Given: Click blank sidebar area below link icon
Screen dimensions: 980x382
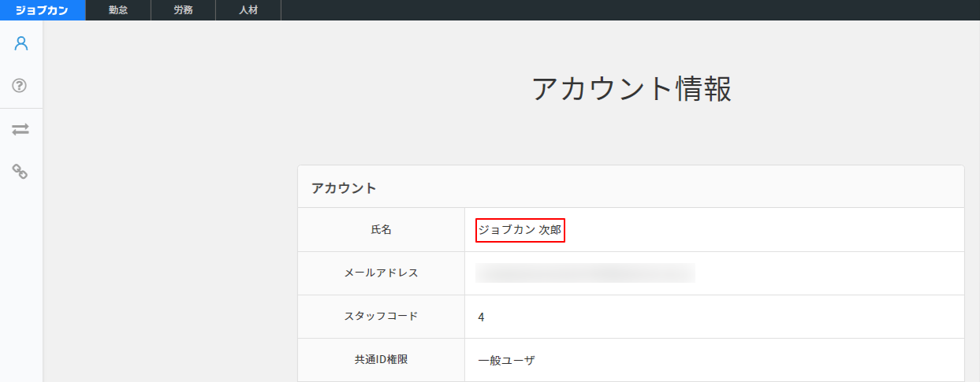Looking at the screenshot, I should [x=20, y=276].
